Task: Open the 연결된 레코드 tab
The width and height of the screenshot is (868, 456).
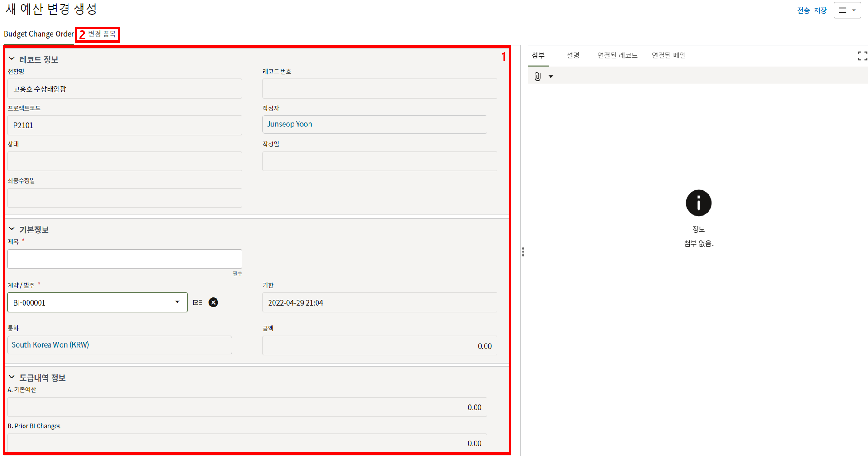Action: (617, 55)
